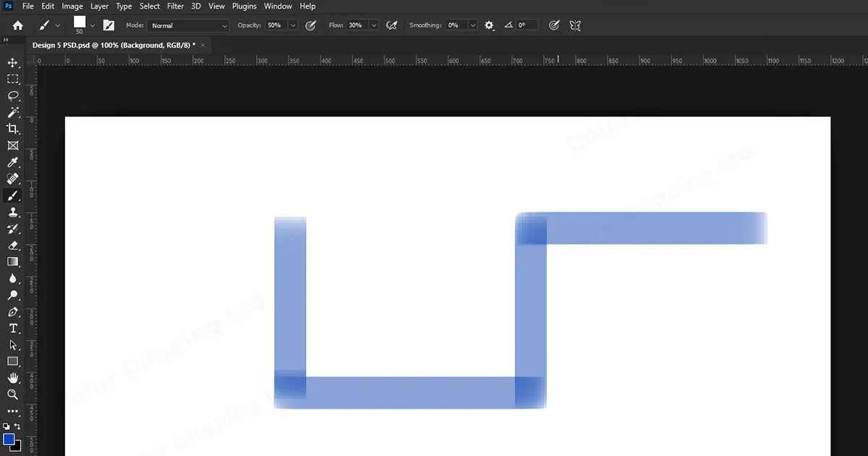The height and width of the screenshot is (456, 868).
Task: Activate the Zoom tool
Action: point(12,394)
